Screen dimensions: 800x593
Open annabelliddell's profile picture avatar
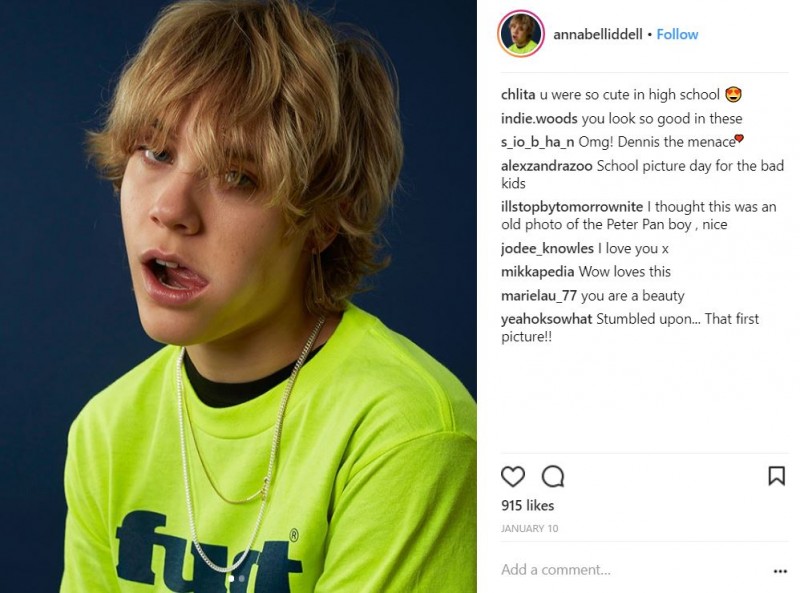[521, 34]
